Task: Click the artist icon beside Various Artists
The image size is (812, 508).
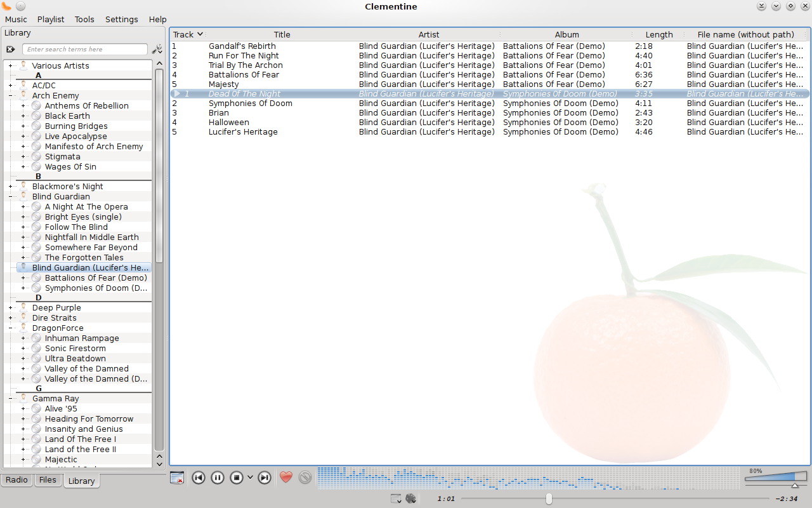Action: pyautogui.click(x=23, y=65)
